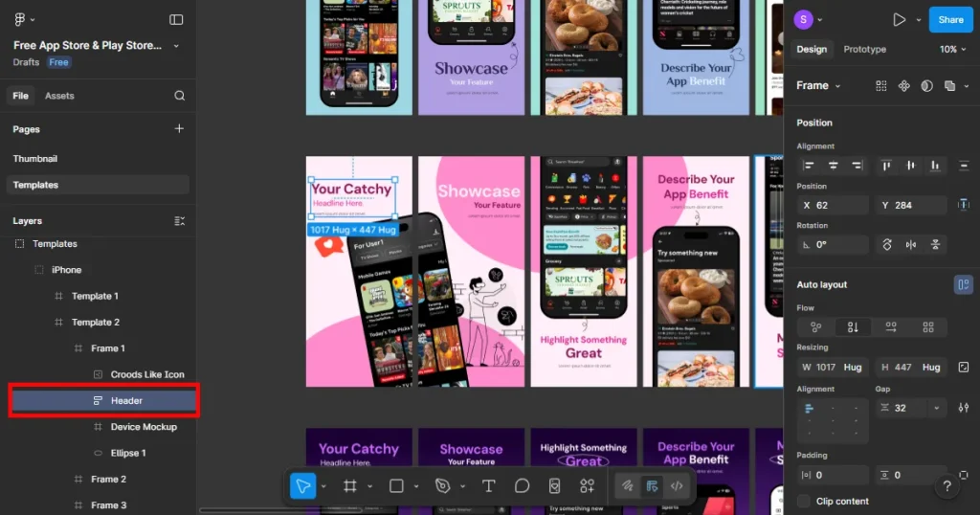Edit the X position field

click(x=833, y=205)
